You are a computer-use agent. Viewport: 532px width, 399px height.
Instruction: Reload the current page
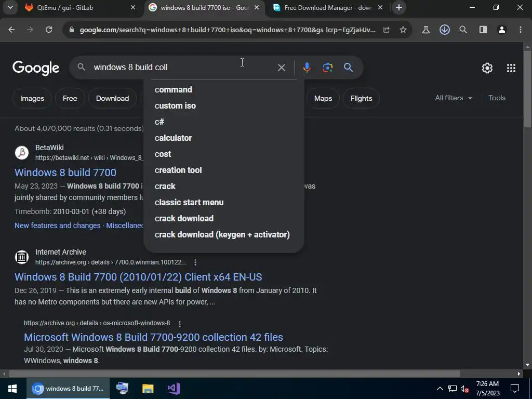point(49,30)
